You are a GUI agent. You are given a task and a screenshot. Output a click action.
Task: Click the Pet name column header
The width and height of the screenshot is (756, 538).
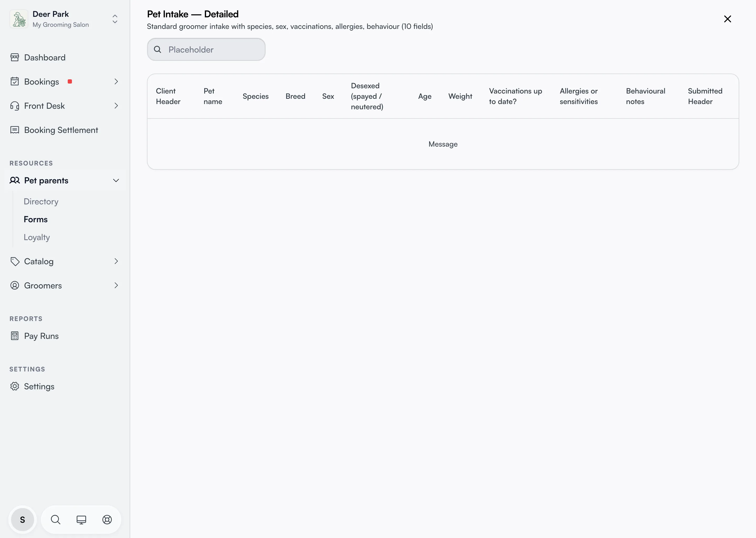[x=213, y=96]
